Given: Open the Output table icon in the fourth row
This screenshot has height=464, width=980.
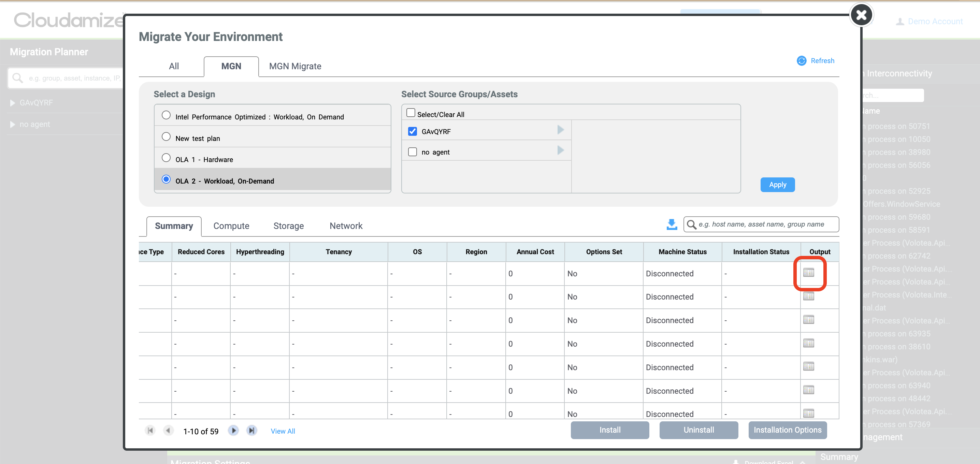Looking at the screenshot, I should (808, 344).
